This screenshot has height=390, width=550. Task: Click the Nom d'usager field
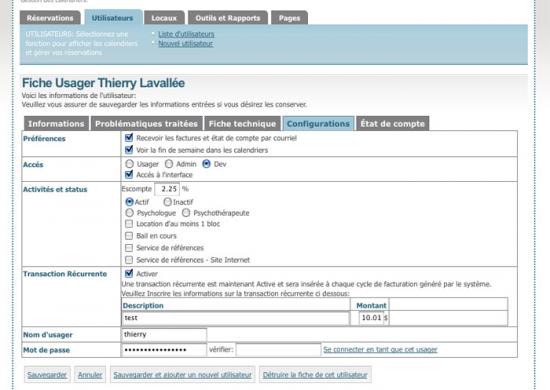point(164,335)
